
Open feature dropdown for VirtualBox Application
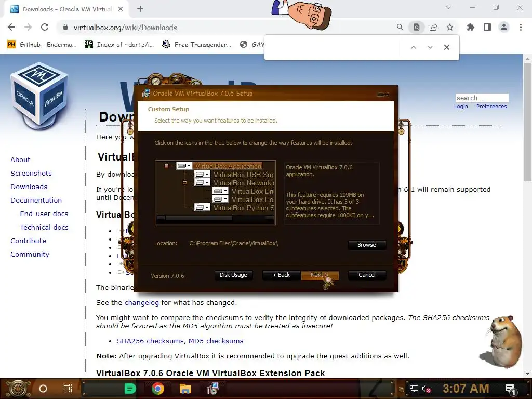coord(184,166)
